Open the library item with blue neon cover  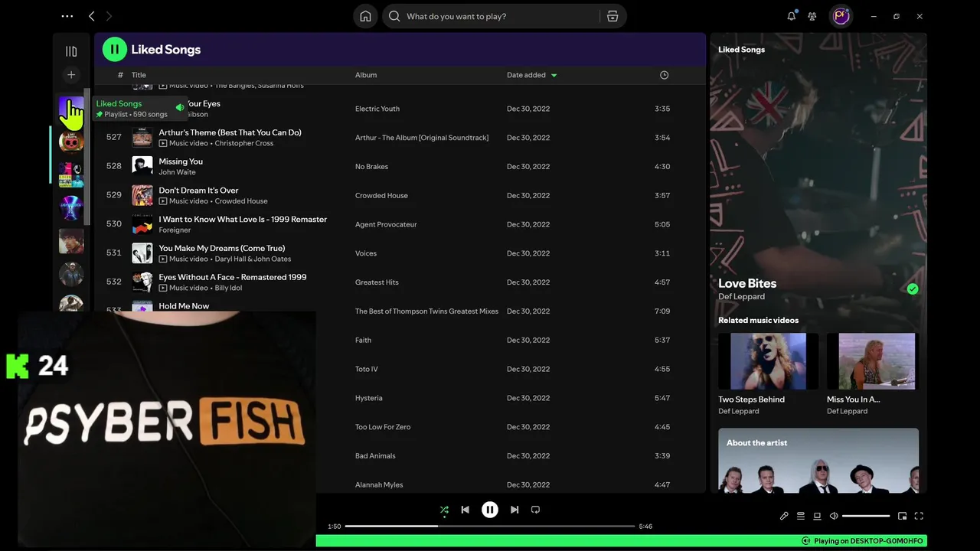click(71, 208)
